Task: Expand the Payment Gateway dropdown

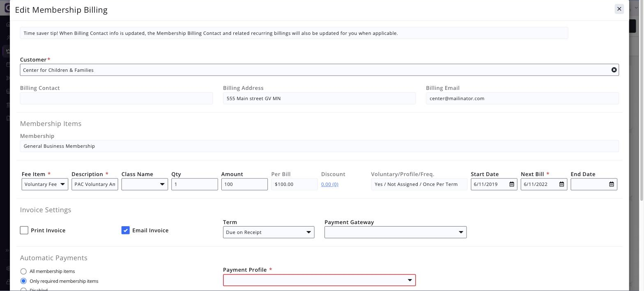Action: coord(396,232)
